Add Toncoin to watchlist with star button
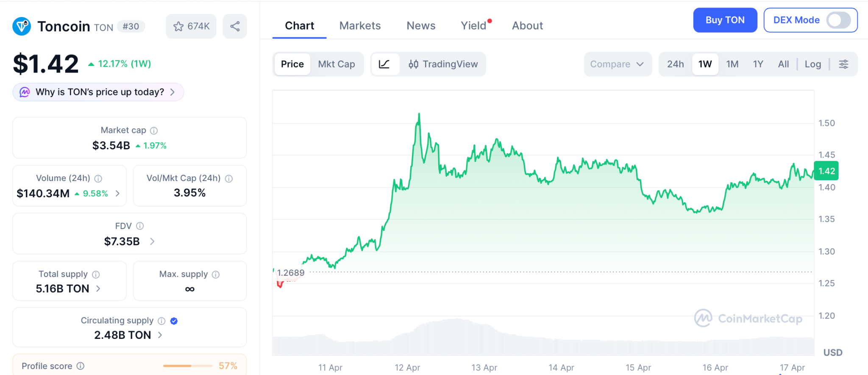Image resolution: width=868 pixels, height=375 pixels. click(191, 26)
